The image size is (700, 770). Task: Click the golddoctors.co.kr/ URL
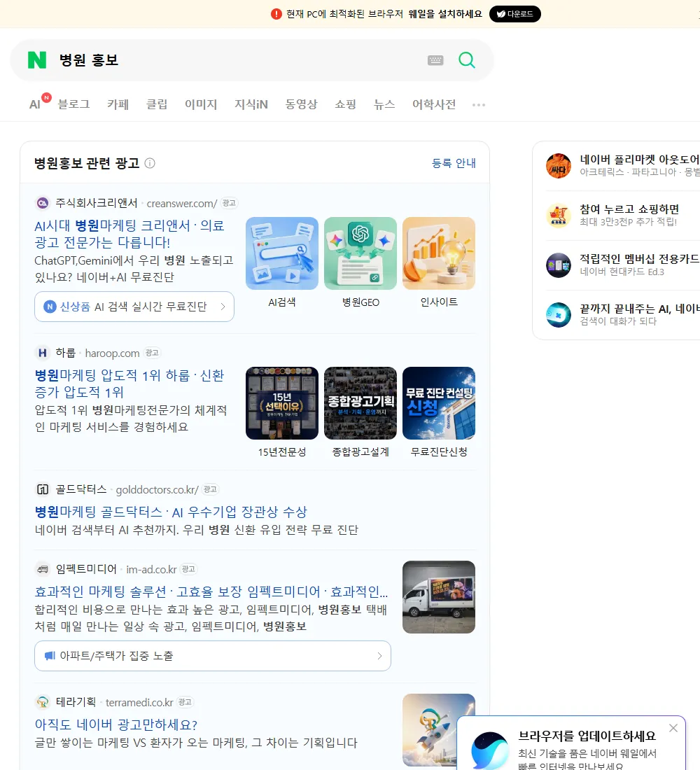tap(157, 489)
